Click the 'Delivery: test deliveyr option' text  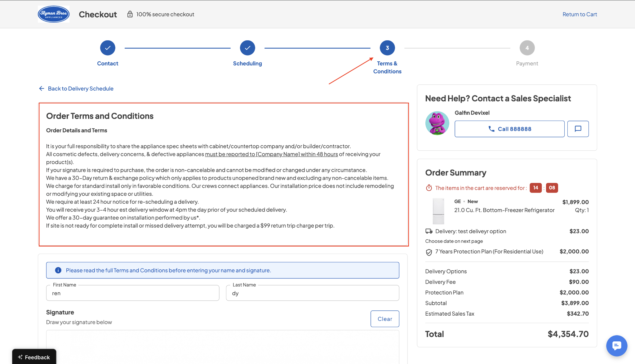click(471, 231)
